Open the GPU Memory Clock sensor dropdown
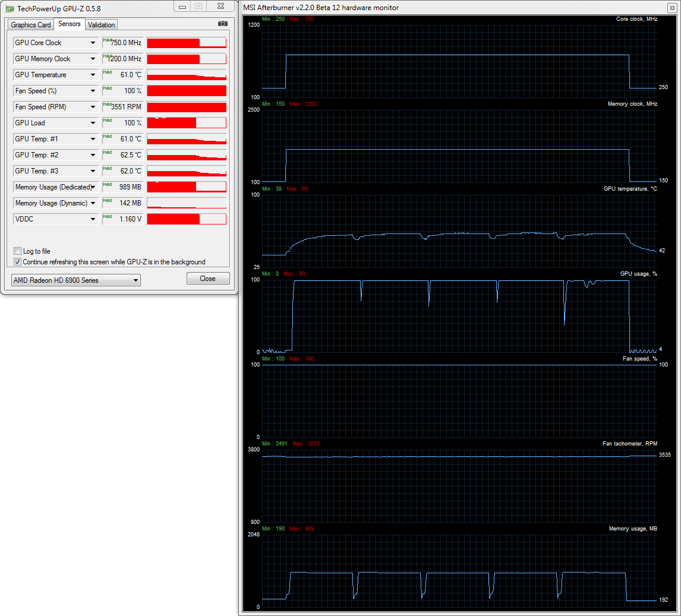Screen dimensions: 681x616 tap(93, 59)
